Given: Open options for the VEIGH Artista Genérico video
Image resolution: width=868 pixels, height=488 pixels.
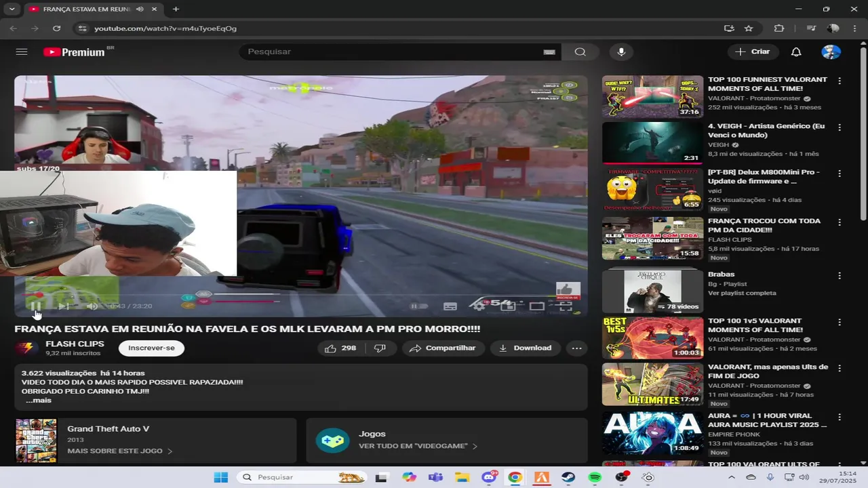Looking at the screenshot, I should tap(840, 127).
